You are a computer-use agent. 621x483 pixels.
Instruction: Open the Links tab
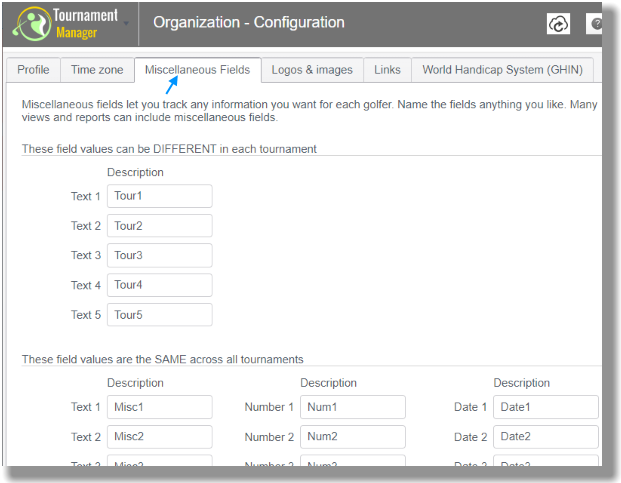click(387, 70)
